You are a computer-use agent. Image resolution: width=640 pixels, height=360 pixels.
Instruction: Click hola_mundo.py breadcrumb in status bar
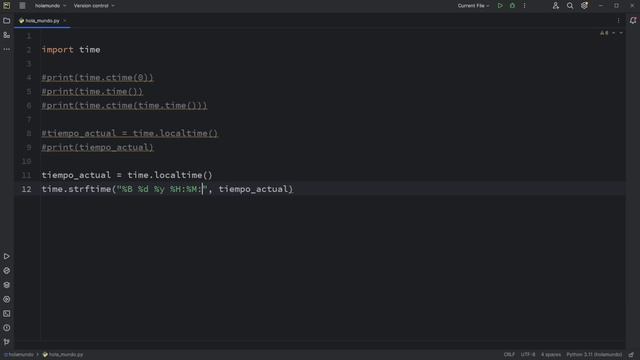(63, 355)
